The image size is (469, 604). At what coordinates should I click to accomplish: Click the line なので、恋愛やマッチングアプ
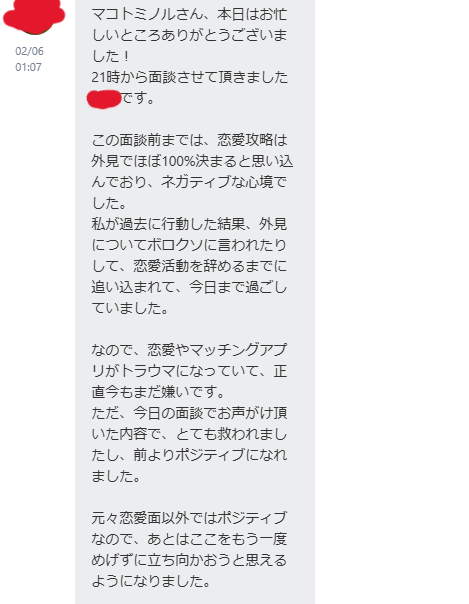pos(189,350)
